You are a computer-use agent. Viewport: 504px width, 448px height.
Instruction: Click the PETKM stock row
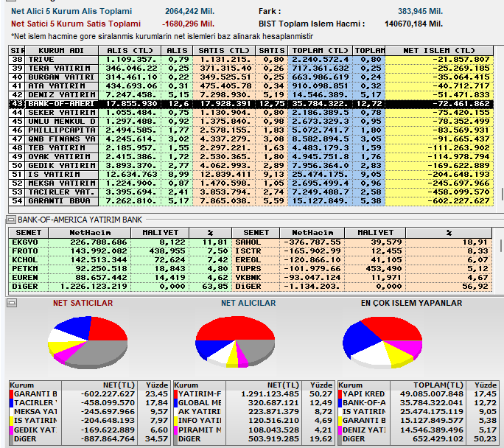(x=120, y=269)
